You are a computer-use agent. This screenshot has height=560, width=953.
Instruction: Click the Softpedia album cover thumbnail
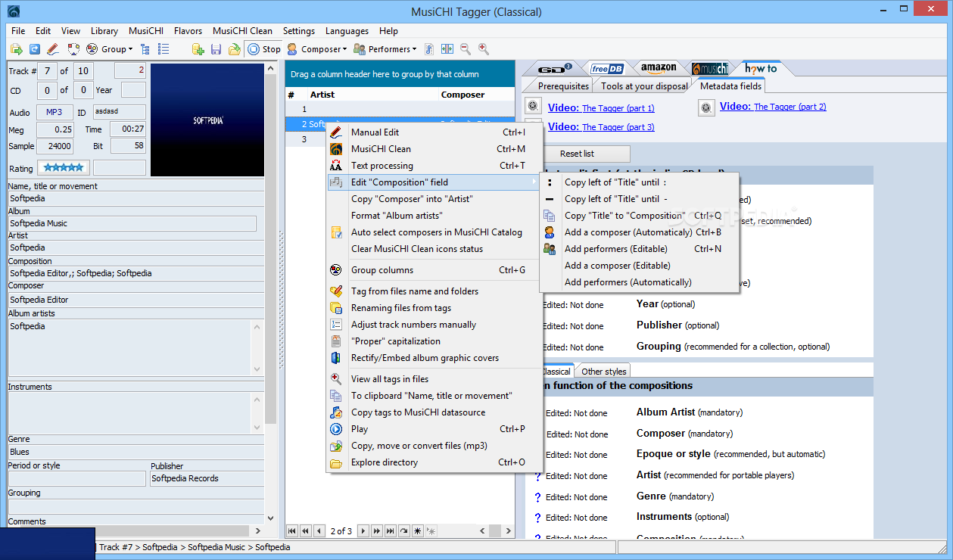coord(208,120)
